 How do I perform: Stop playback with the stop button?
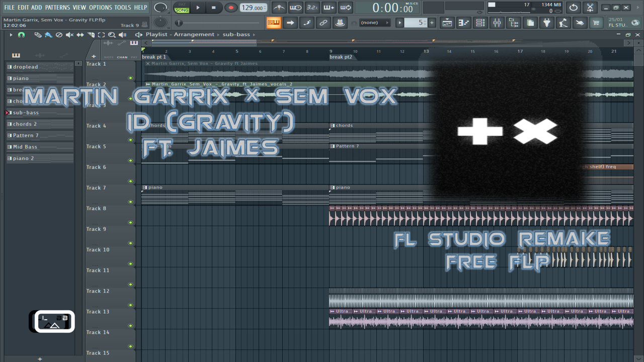[x=214, y=8]
